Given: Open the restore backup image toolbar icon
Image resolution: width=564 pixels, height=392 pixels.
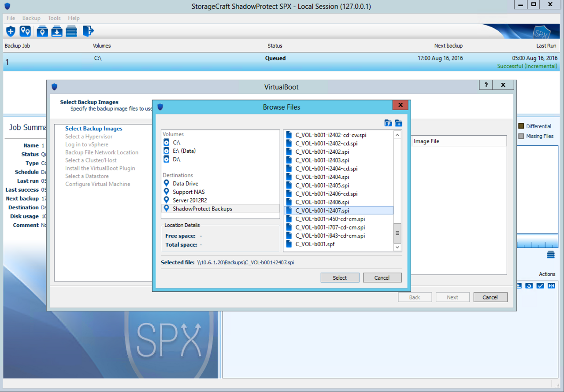Looking at the screenshot, I should coord(57,31).
